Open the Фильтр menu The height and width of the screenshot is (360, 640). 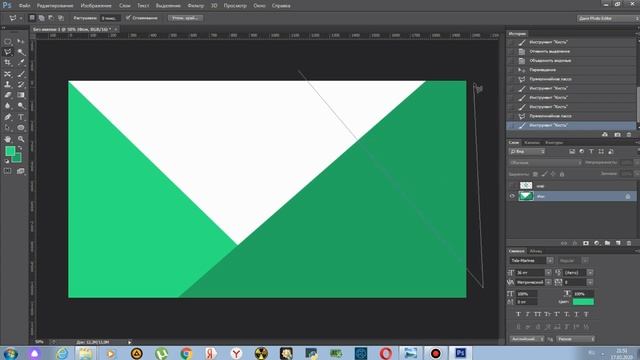196,6
